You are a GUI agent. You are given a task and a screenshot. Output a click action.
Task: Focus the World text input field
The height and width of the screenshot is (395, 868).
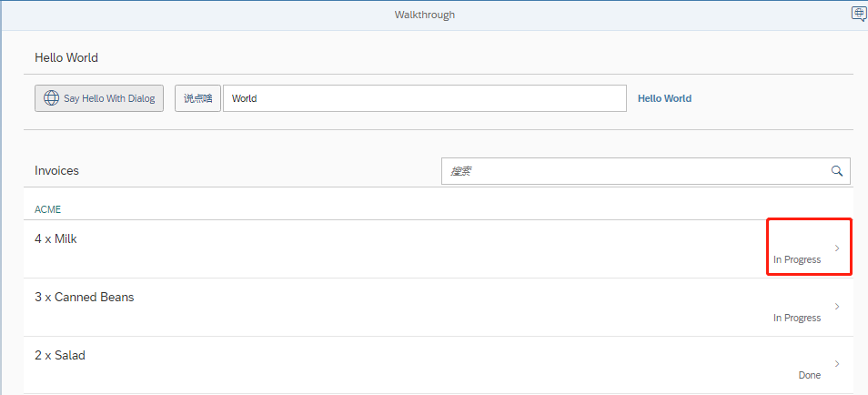coord(424,98)
